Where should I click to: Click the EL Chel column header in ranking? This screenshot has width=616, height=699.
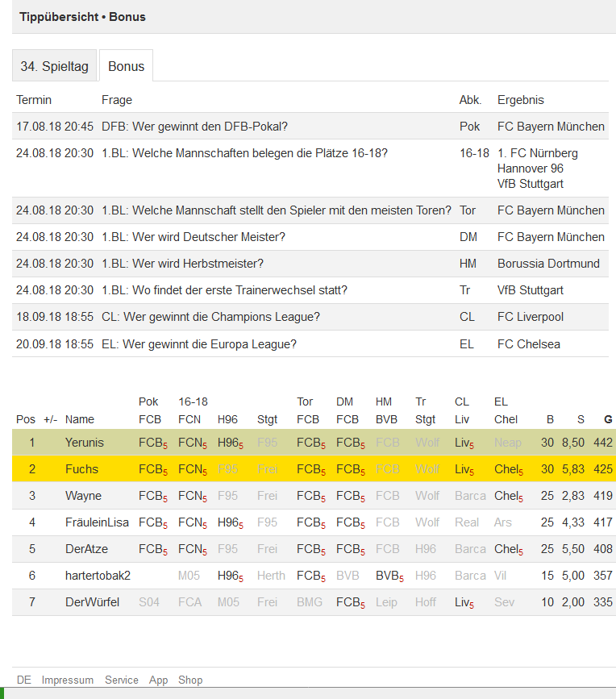[506, 410]
